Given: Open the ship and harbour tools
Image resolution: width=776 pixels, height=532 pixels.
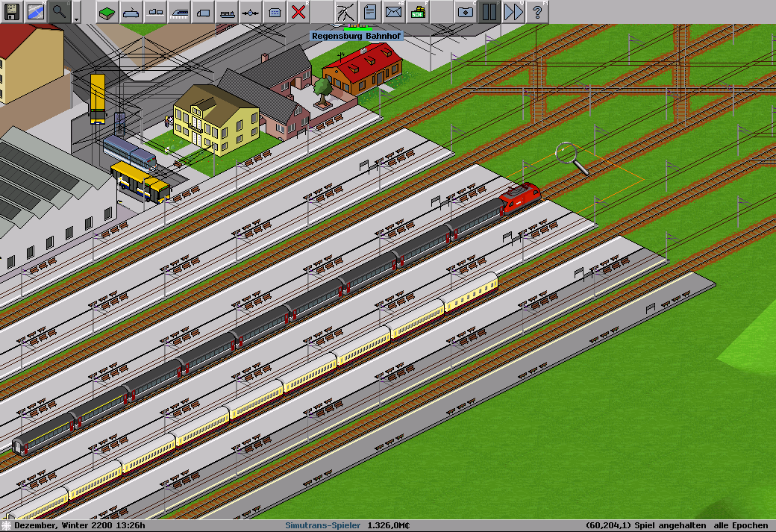Looking at the screenshot, I should pos(227,11).
